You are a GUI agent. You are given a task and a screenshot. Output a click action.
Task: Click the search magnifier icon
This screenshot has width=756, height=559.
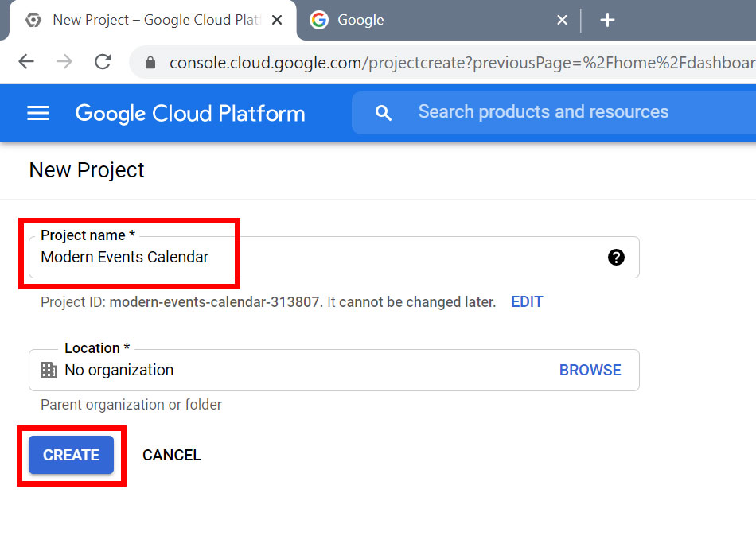click(x=384, y=113)
